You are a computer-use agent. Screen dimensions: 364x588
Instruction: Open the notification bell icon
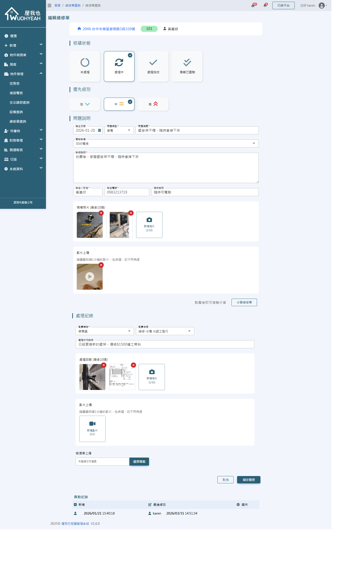[x=265, y=5]
